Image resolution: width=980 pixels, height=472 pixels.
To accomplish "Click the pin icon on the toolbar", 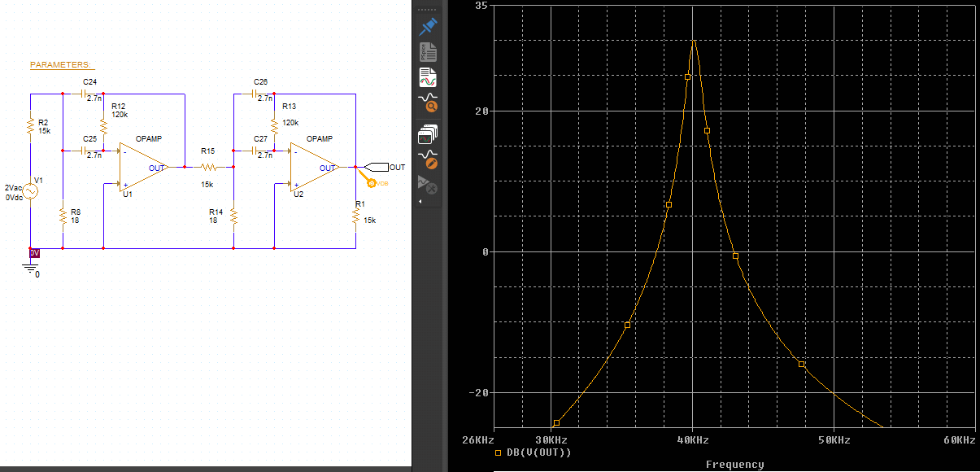I will coord(428,27).
